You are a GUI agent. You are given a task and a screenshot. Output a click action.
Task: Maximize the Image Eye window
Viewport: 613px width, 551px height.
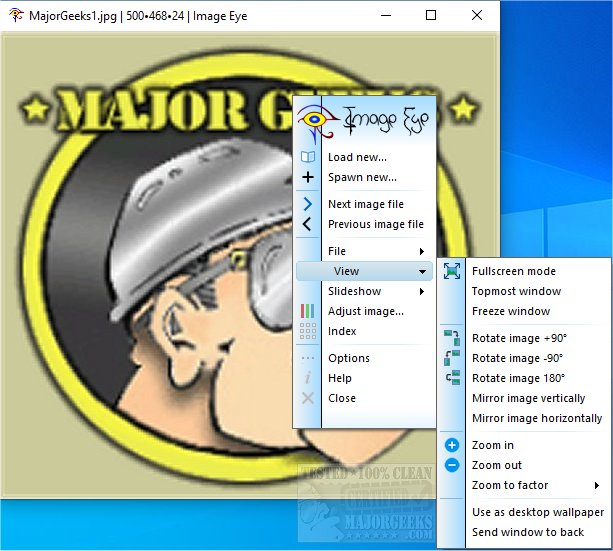pyautogui.click(x=431, y=15)
